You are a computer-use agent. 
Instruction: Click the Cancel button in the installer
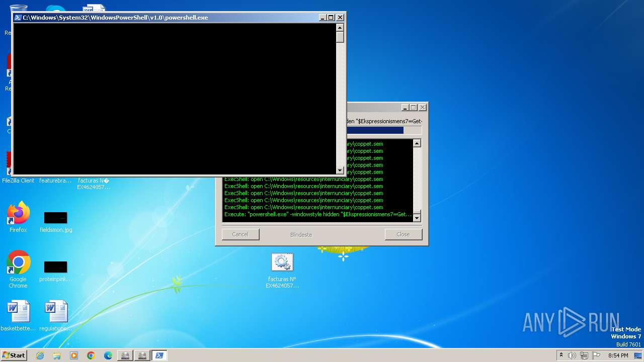click(240, 234)
